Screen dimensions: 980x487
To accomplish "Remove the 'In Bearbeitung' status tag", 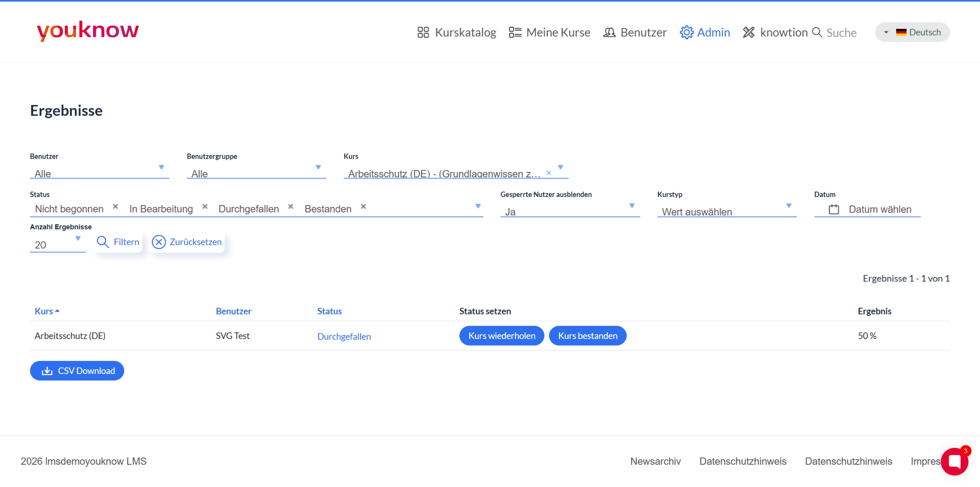I will click(x=205, y=206).
